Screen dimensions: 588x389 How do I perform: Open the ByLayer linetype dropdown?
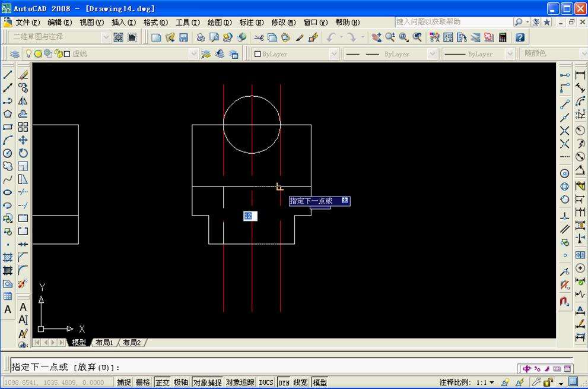pos(431,54)
